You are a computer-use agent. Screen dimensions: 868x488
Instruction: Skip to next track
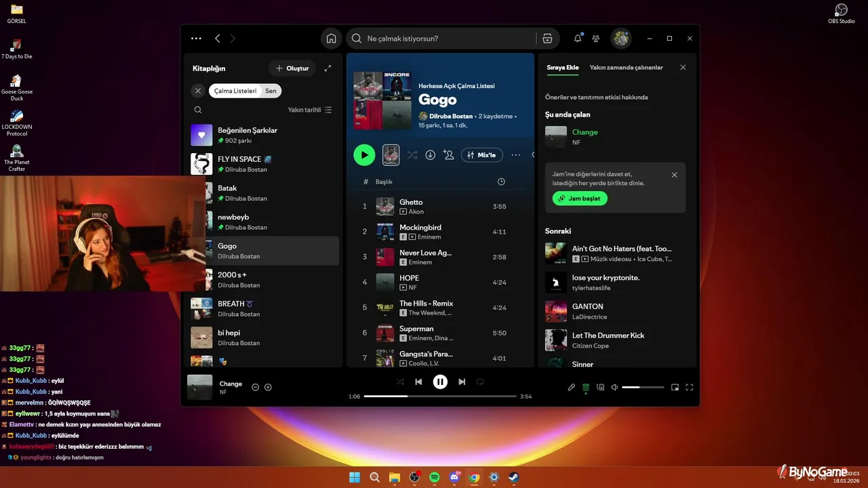462,382
